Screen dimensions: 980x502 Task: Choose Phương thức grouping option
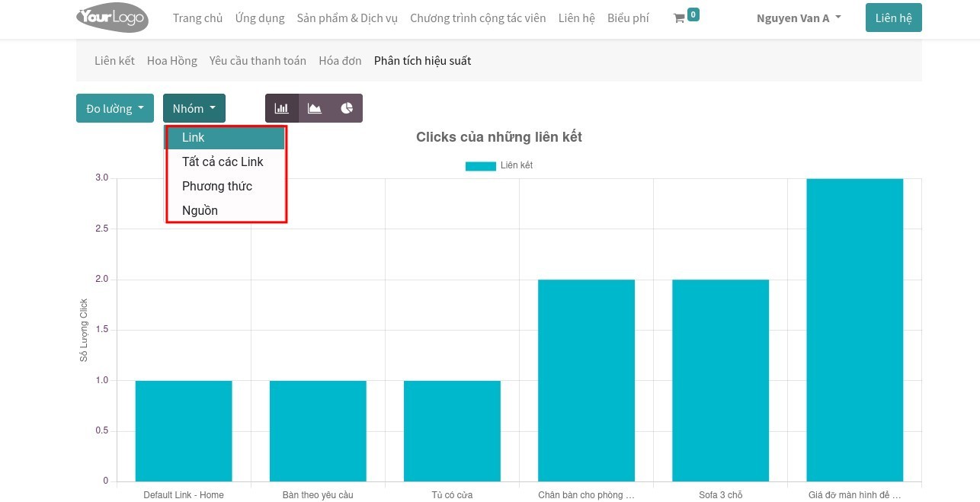pyautogui.click(x=226, y=186)
